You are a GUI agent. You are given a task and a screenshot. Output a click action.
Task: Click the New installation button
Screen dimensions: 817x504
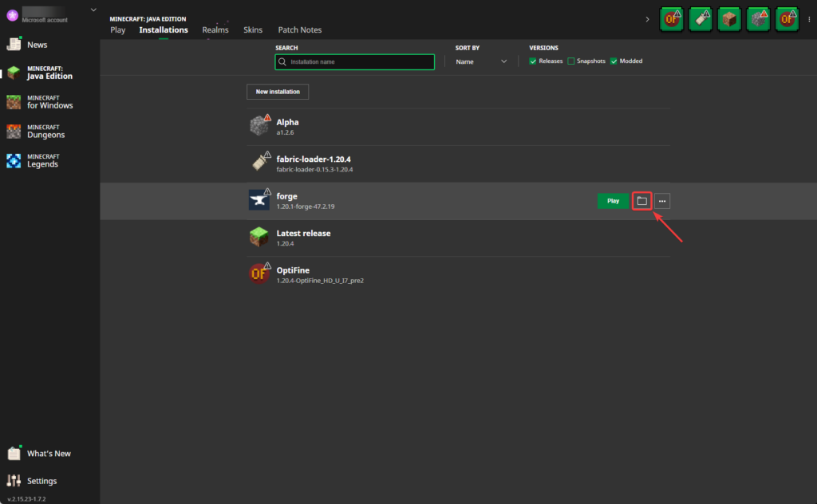(277, 91)
